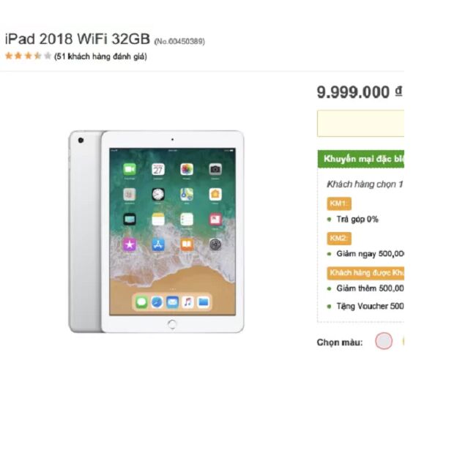Viewport: 476px width, 456px height.
Task: Click the Khách hàng được orange label
Action: 365,273
